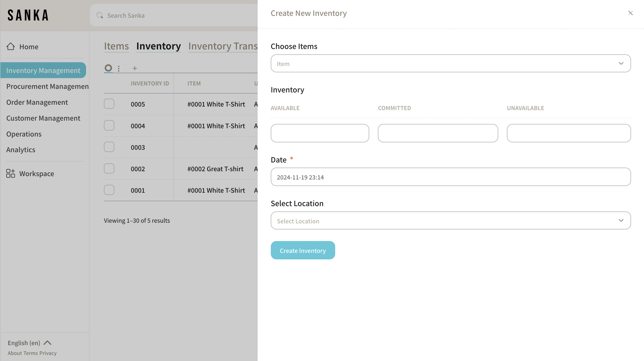Check the box for inventory 0005
The width and height of the screenshot is (644, 361).
[109, 104]
